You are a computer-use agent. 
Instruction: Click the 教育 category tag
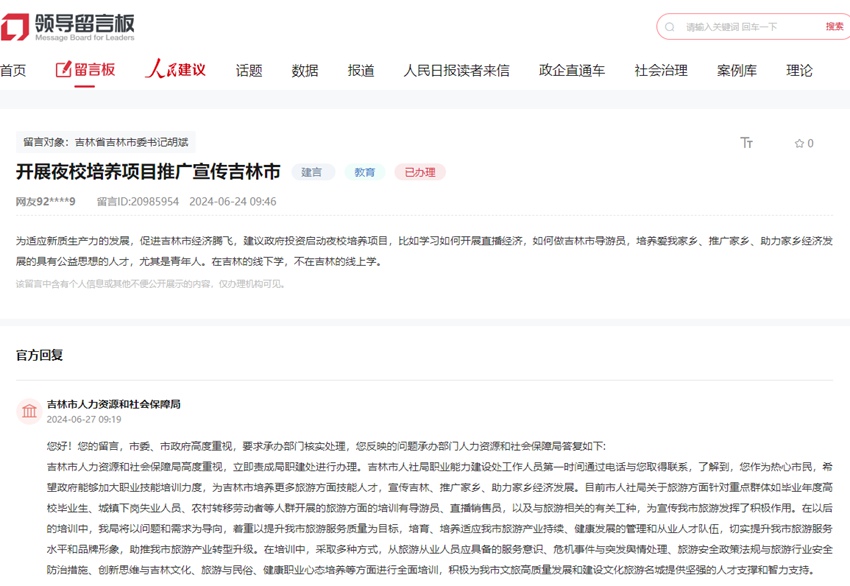364,172
